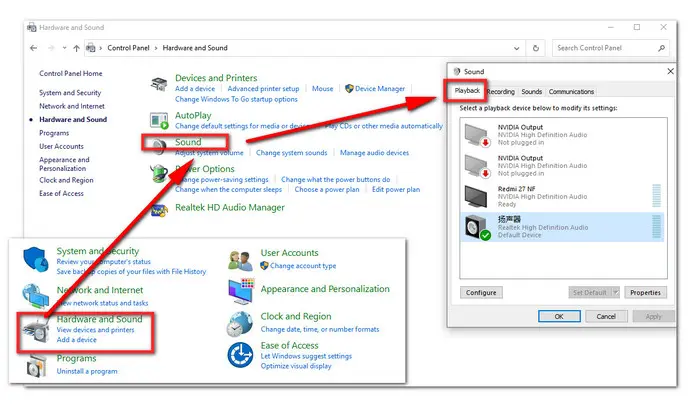Click the Programs disc icon
700x407 pixels.
point(37,366)
